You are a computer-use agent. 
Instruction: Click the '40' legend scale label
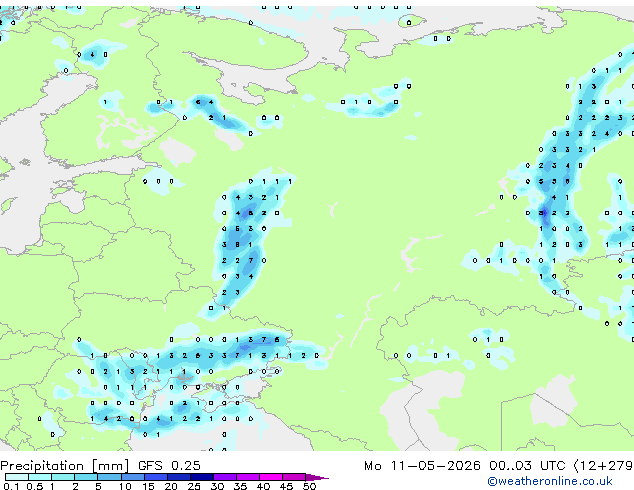263,486
